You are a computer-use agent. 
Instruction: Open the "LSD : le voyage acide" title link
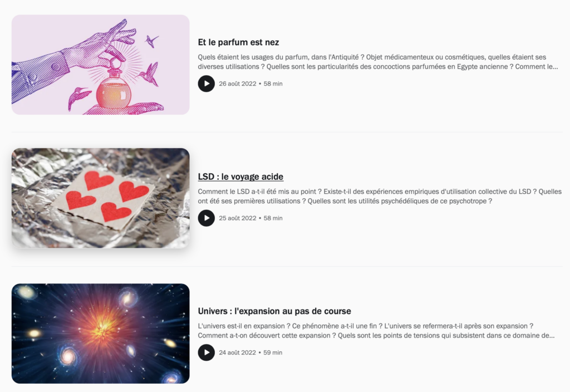coord(240,177)
